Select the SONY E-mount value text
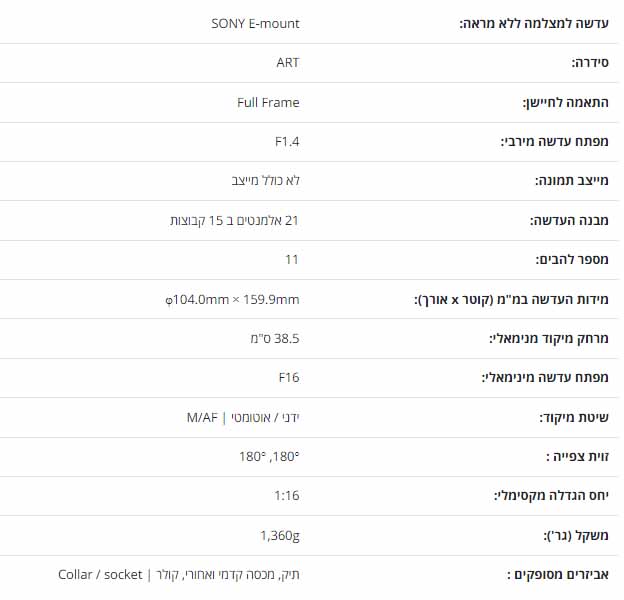Screen dimensions: 624x600 pos(255,23)
